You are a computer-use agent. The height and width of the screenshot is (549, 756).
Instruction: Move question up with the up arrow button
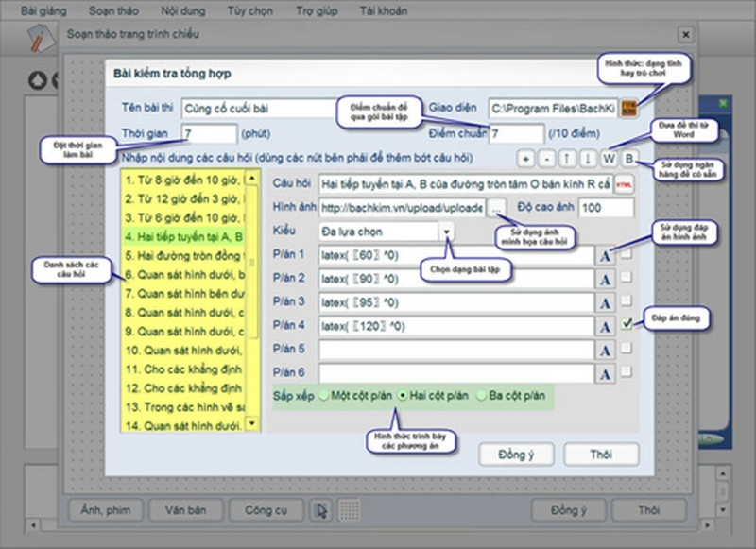click(x=567, y=159)
